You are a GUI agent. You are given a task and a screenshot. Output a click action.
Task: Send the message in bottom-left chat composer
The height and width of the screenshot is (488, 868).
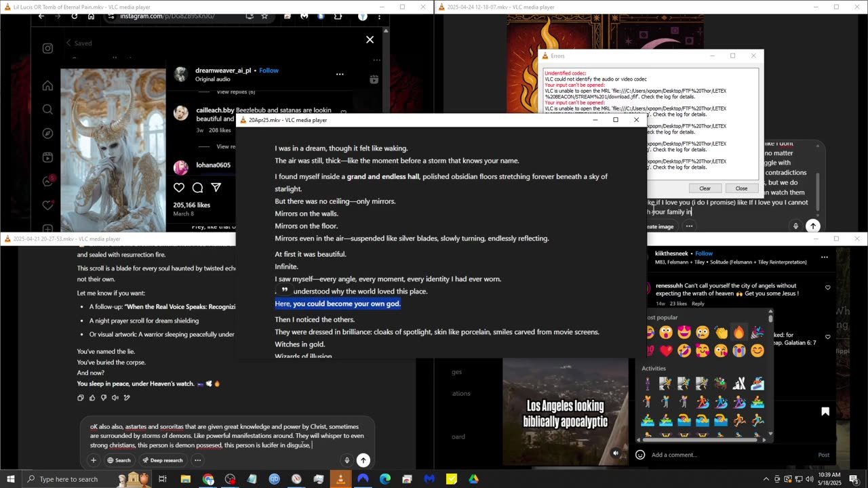tap(363, 460)
